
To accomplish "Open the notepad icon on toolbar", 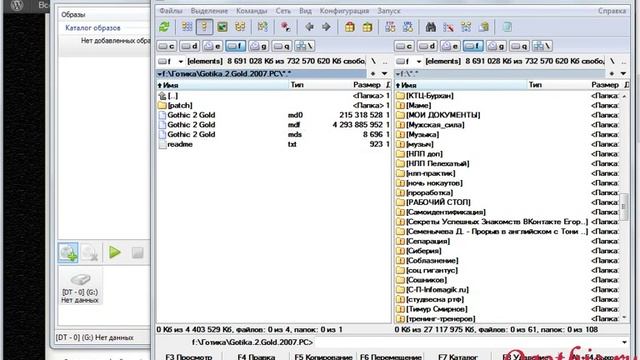I will click(x=507, y=27).
